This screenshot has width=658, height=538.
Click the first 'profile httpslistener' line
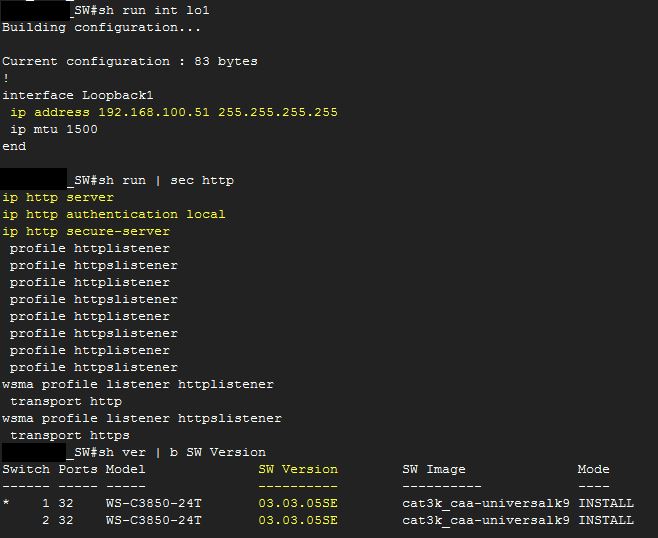(x=94, y=265)
